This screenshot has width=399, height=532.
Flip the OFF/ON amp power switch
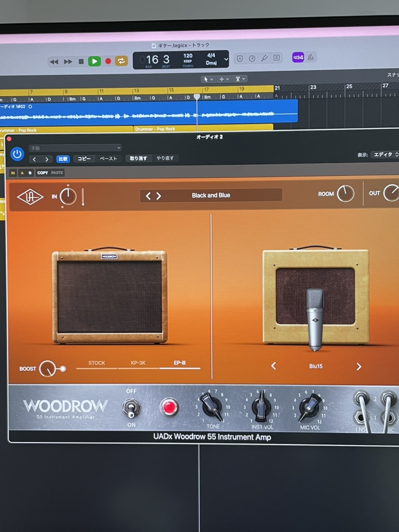131,408
